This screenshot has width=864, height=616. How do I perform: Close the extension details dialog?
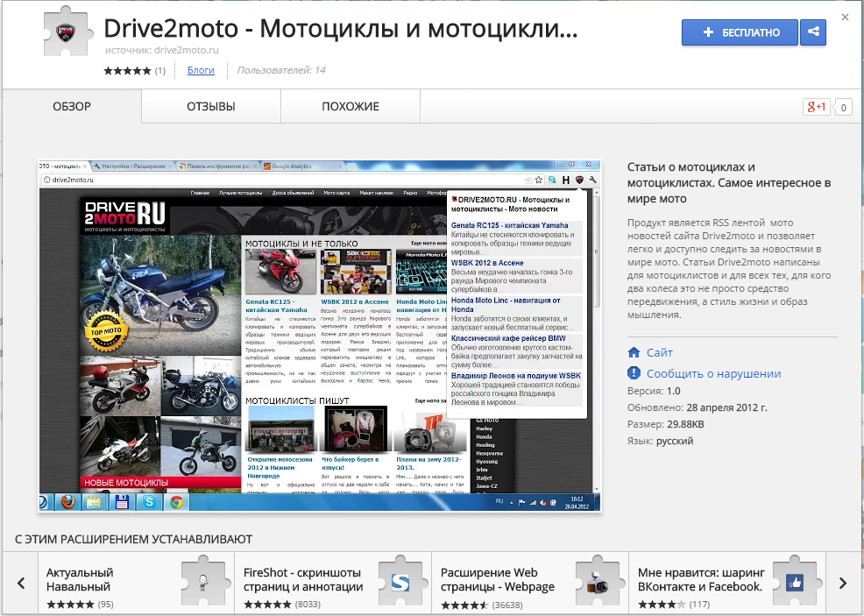845,17
